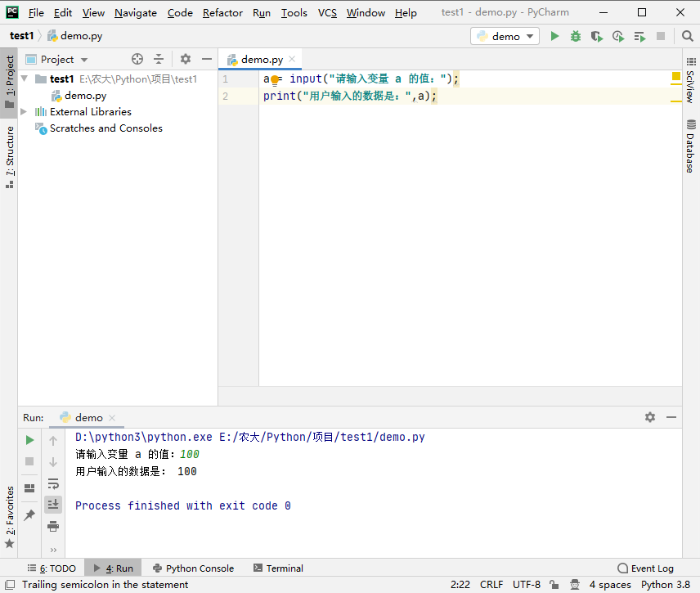
Task: Collapse all in Project panel
Action: tap(159, 59)
